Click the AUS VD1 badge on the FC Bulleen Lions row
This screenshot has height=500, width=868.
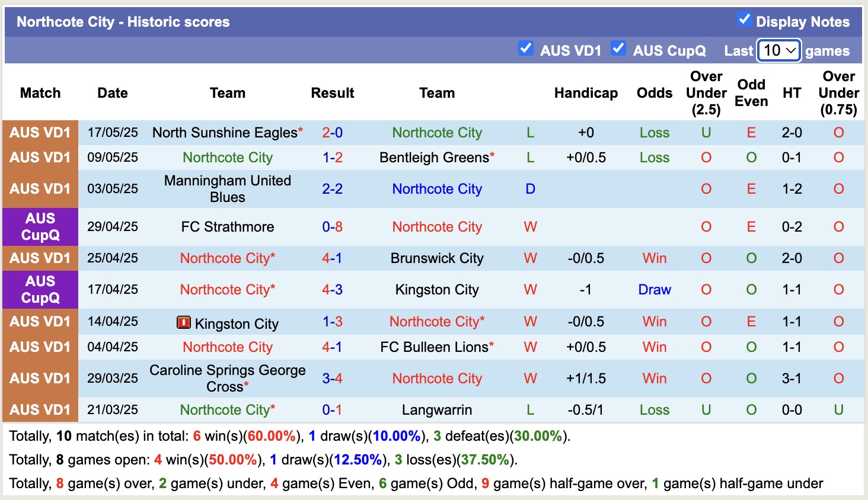40,347
